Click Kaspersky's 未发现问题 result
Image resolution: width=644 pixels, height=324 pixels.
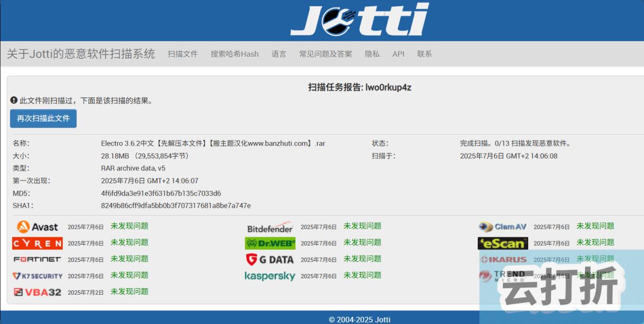(x=363, y=275)
